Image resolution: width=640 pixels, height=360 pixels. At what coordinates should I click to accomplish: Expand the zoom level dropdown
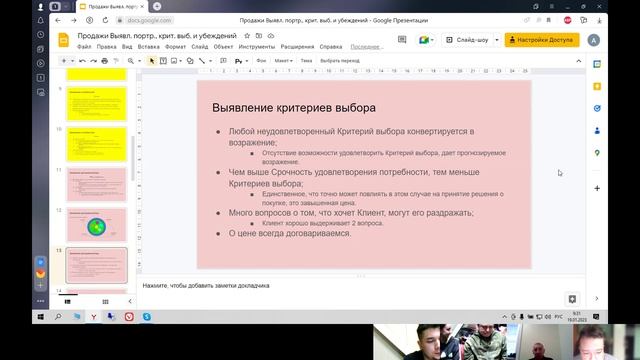(139, 61)
